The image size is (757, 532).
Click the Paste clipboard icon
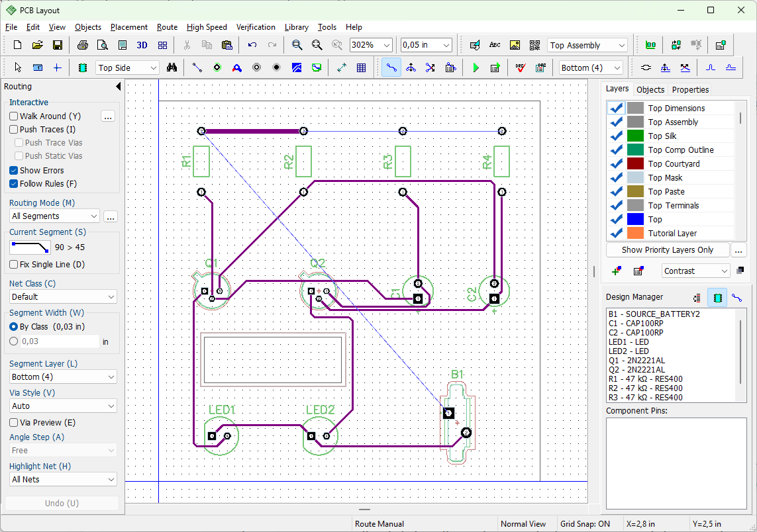pyautogui.click(x=227, y=45)
